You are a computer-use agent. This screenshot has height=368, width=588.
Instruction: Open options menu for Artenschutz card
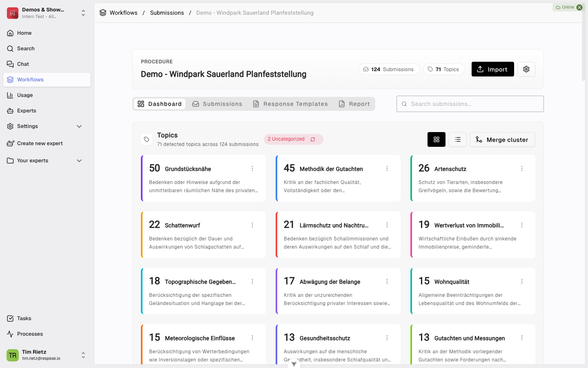click(522, 168)
